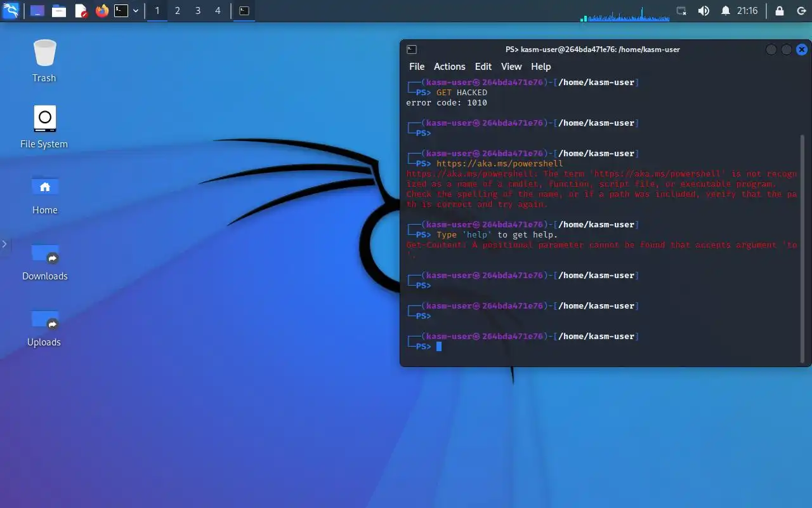Open the clock showing 21:16
This screenshot has width=812, height=508.
click(x=747, y=11)
